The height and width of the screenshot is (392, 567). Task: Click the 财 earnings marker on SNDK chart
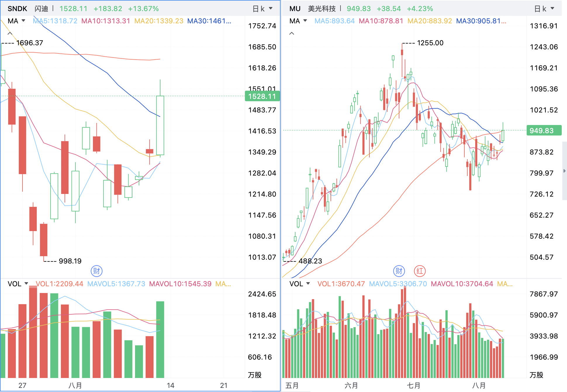pos(97,271)
